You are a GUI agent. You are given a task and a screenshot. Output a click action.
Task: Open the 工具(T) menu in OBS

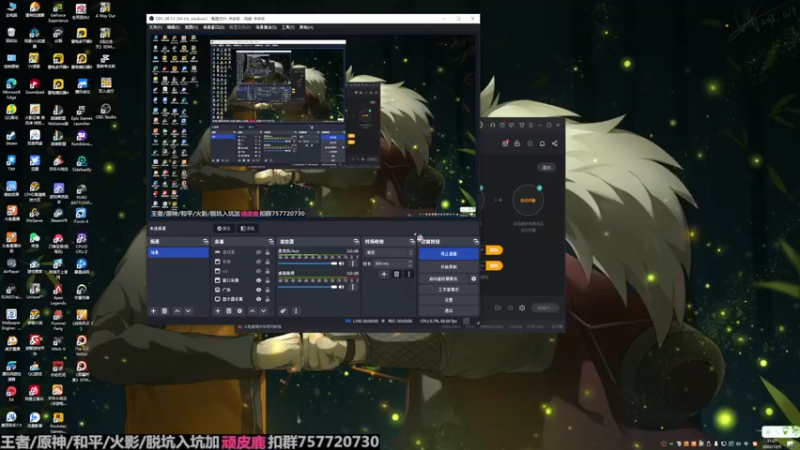288,27
